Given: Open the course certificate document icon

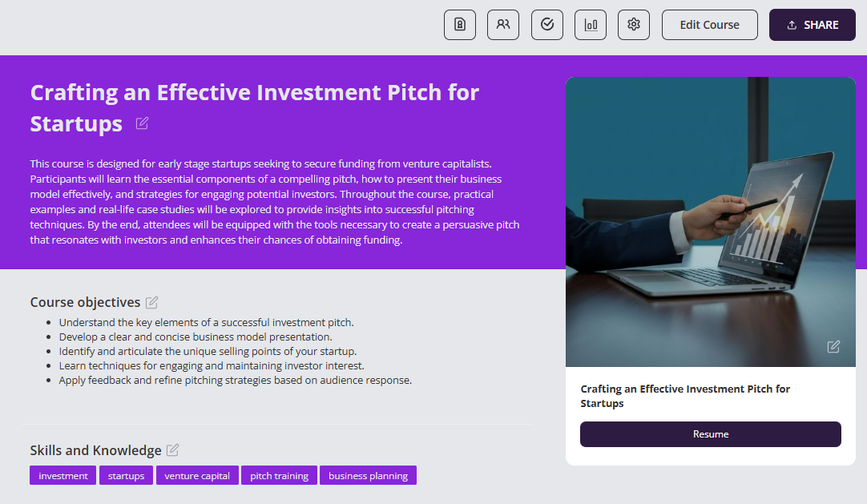Looking at the screenshot, I should (460, 25).
